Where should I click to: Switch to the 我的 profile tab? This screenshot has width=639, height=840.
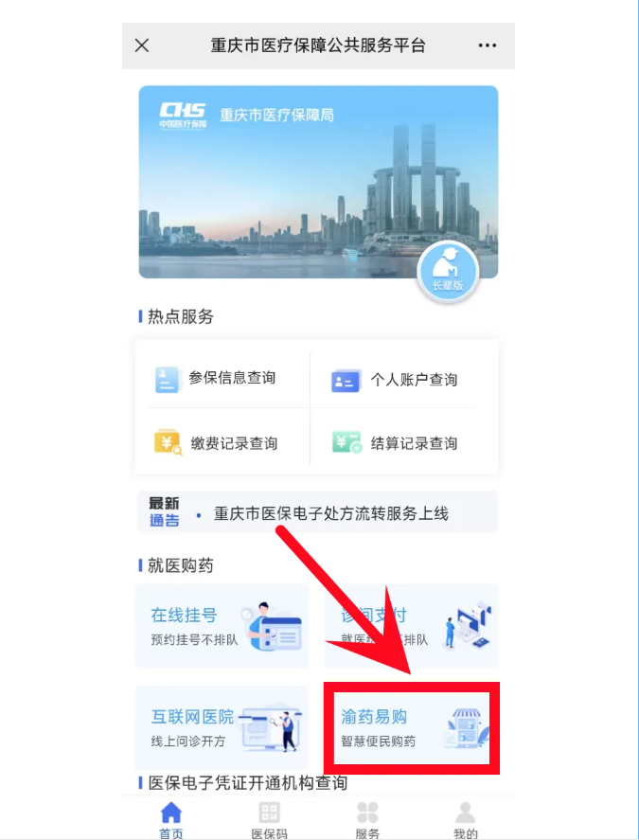click(x=466, y=820)
